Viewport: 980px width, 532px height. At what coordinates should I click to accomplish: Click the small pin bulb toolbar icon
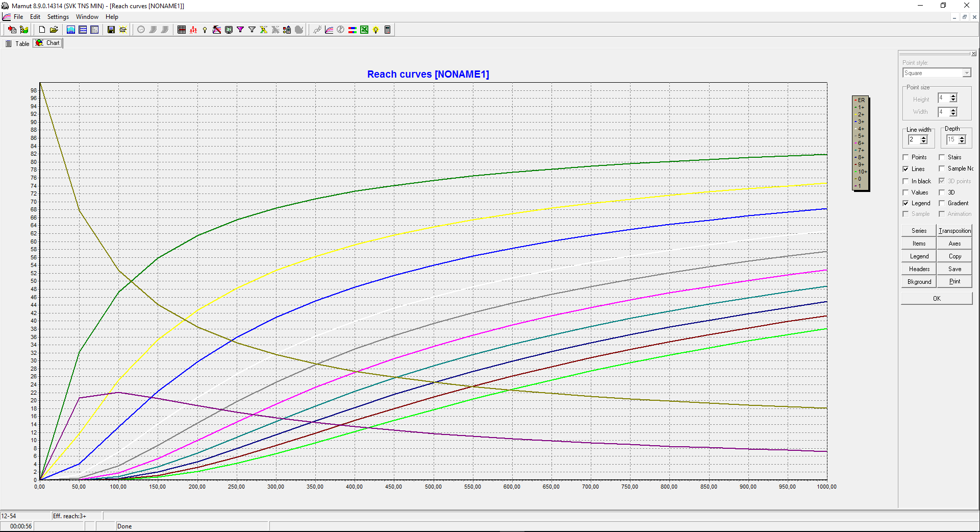point(205,30)
